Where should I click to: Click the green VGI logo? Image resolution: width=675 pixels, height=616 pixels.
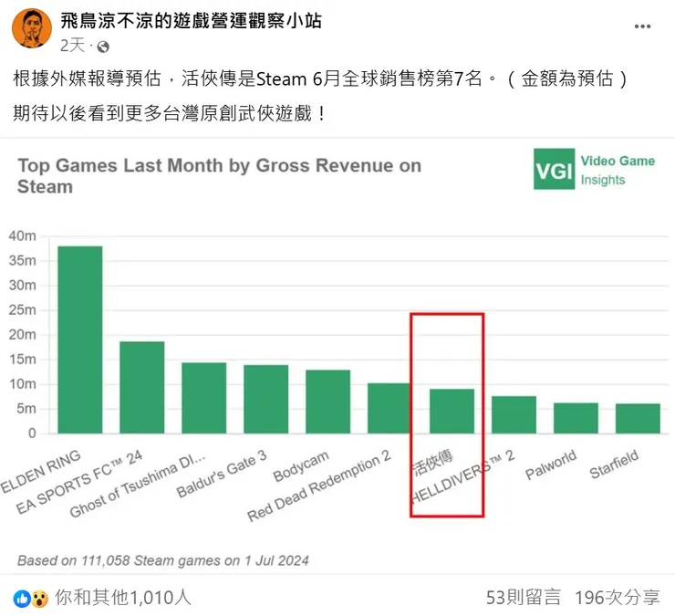click(x=554, y=169)
